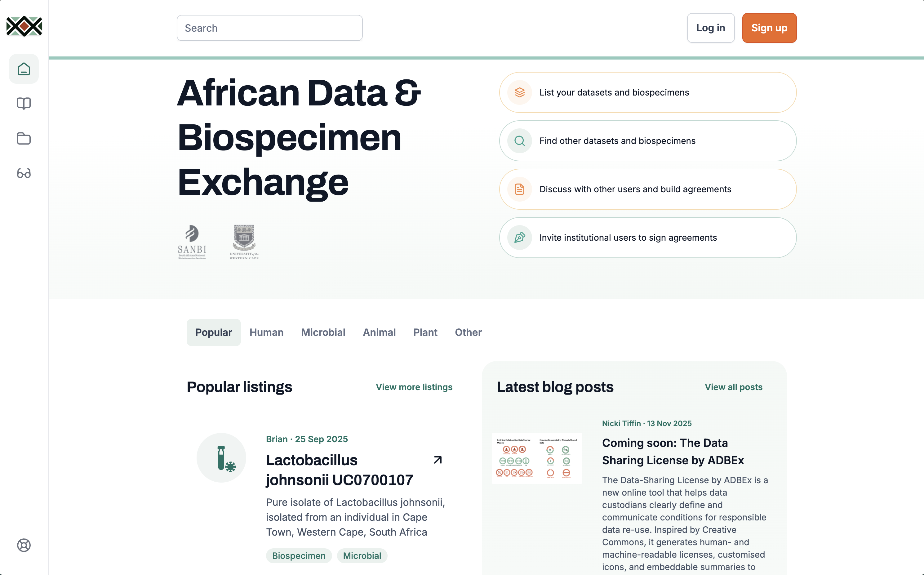Click the ADBEx logo at top left
This screenshot has width=924, height=575.
point(24,26)
